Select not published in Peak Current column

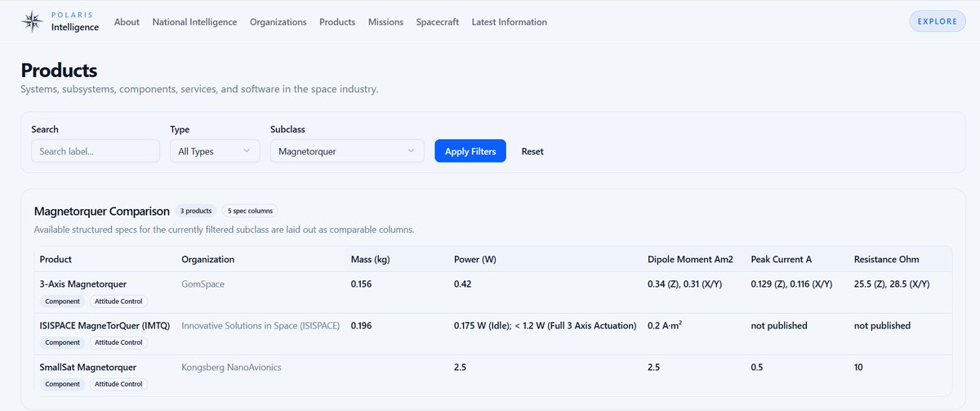coord(779,325)
